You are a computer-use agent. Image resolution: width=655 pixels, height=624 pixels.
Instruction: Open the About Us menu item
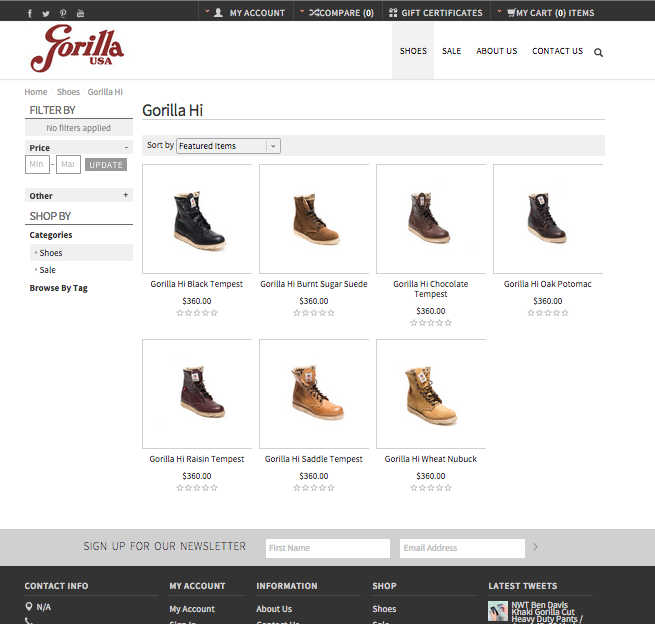tap(497, 51)
